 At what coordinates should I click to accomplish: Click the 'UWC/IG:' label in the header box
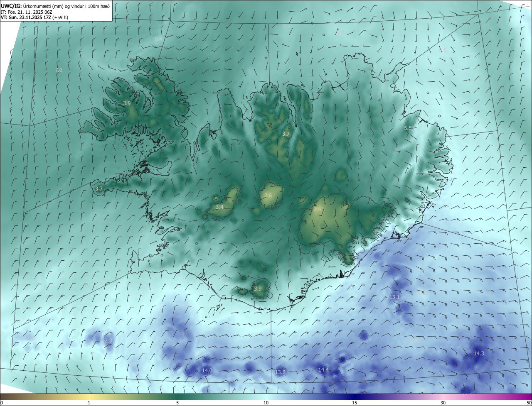11,6
